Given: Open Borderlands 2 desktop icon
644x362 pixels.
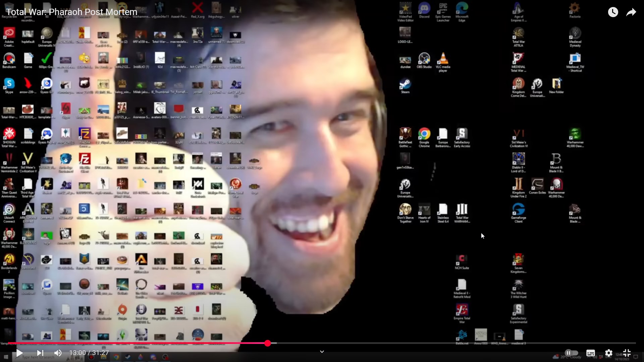Looking at the screenshot, I should point(9,263).
